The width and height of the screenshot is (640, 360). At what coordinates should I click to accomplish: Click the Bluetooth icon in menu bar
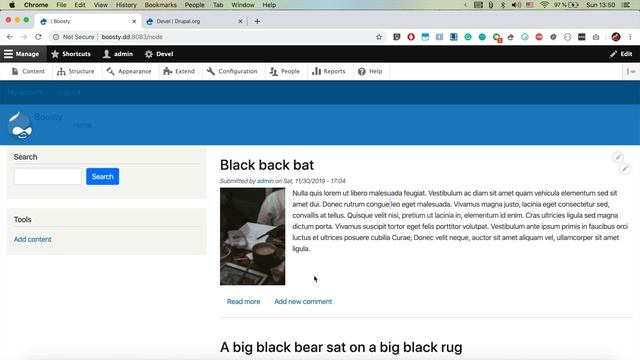click(503, 5)
